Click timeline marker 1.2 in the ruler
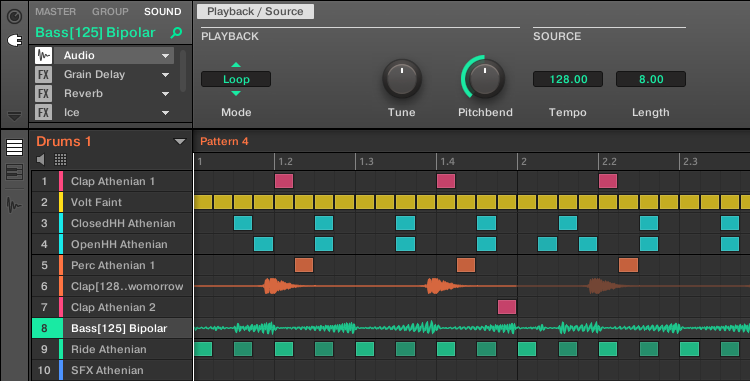This screenshot has width=750, height=381. pos(286,162)
